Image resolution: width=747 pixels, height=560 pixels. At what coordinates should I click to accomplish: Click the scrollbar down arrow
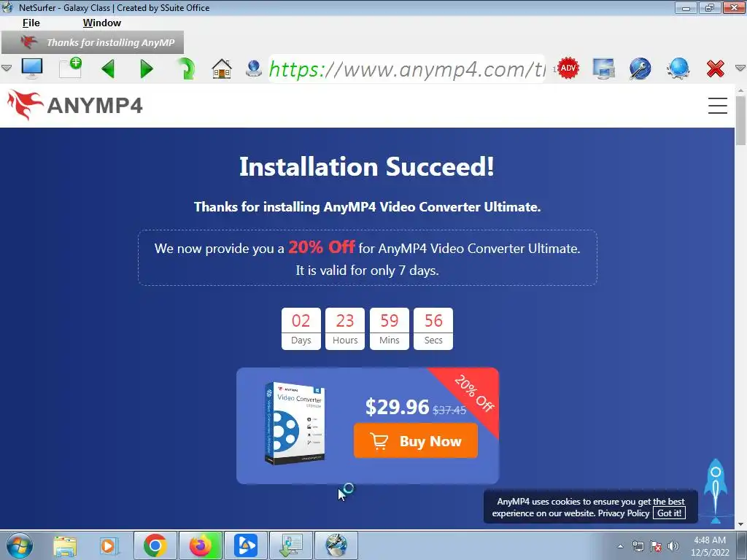(x=740, y=524)
